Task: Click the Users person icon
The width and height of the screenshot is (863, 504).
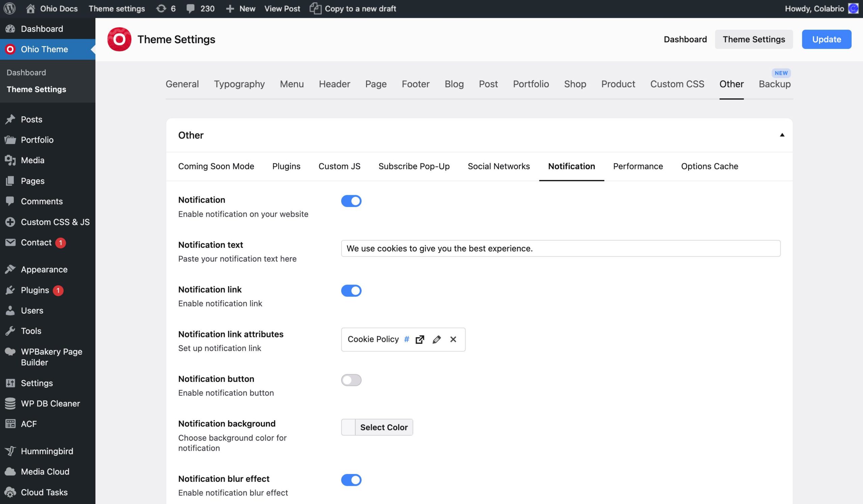Action: click(10, 310)
